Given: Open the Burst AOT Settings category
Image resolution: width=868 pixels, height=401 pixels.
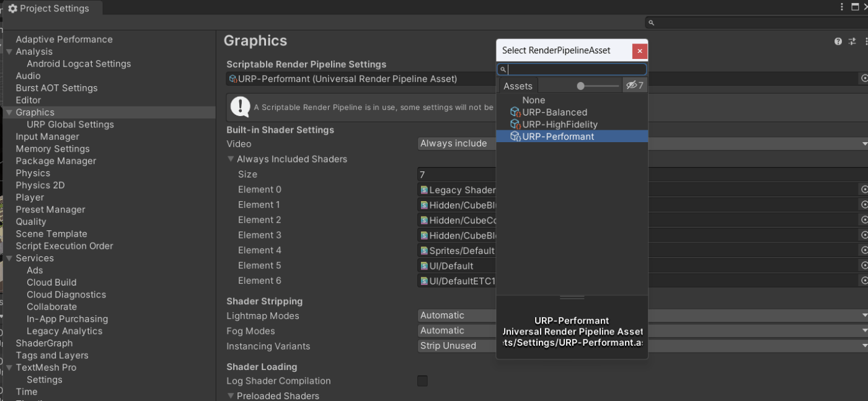Looking at the screenshot, I should tap(56, 88).
